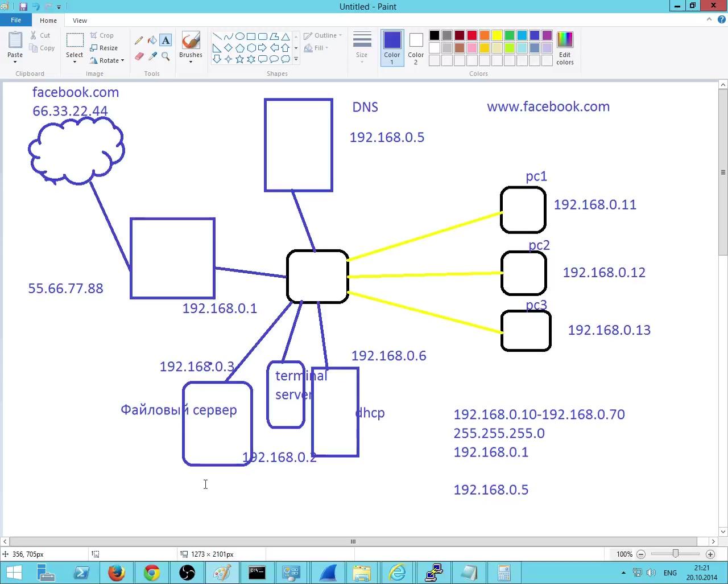This screenshot has width=728, height=584.
Task: Open the File menu
Action: coord(16,20)
